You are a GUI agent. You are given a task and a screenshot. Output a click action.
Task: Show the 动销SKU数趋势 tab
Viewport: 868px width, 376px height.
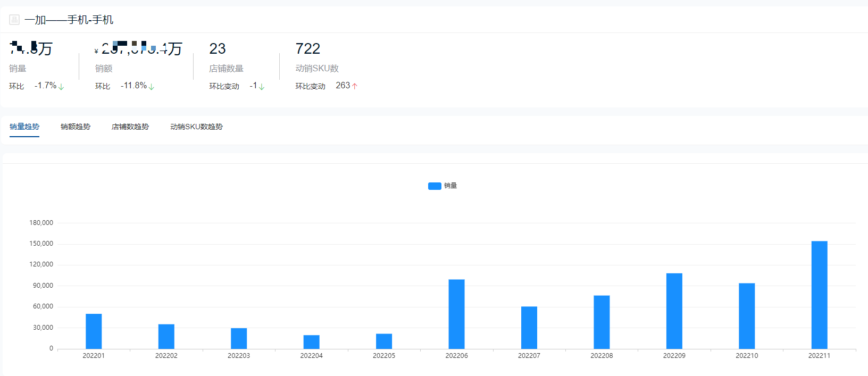(x=197, y=127)
